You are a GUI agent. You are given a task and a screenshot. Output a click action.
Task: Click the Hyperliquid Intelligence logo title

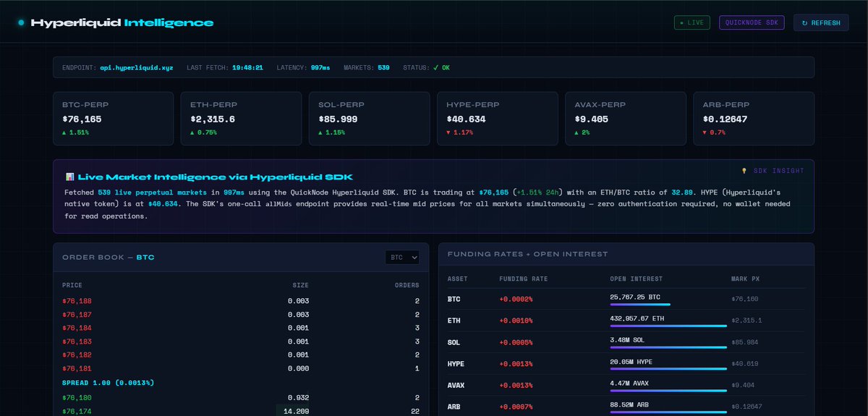tap(122, 23)
